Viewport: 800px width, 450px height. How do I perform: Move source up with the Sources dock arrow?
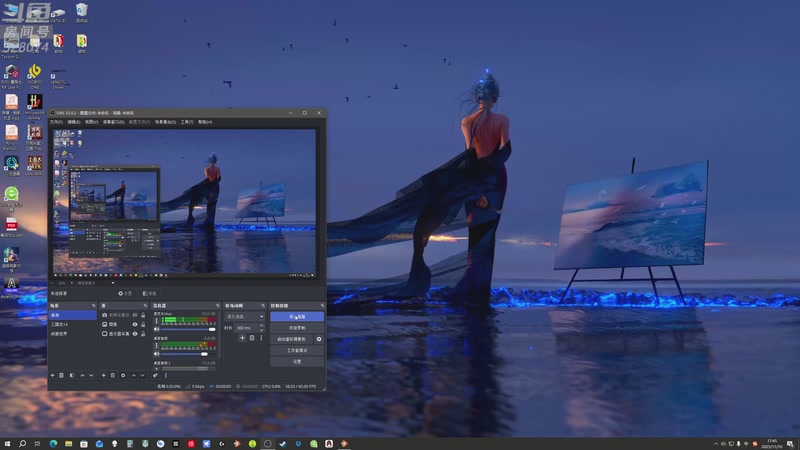[134, 376]
